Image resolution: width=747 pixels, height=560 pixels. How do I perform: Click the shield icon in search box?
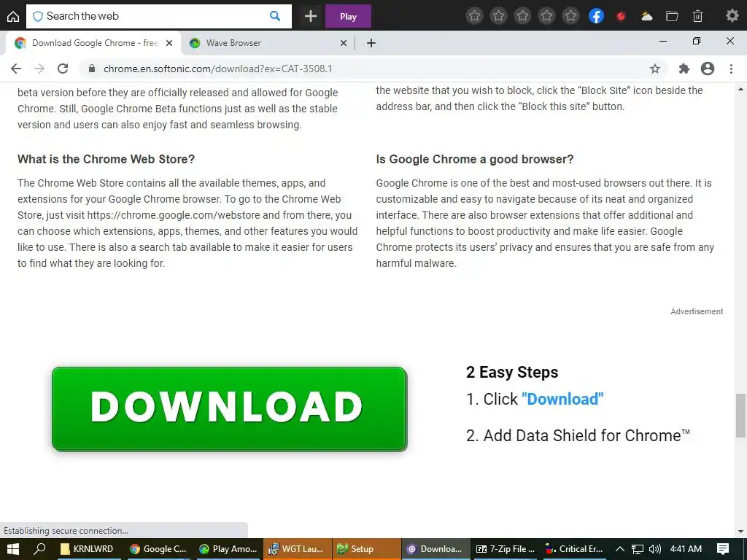coord(38,16)
